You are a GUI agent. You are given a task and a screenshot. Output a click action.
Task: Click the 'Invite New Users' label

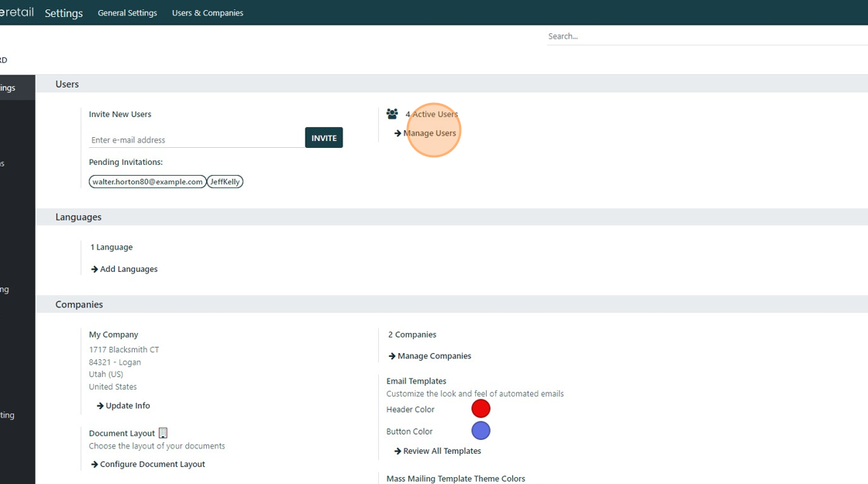tap(120, 114)
